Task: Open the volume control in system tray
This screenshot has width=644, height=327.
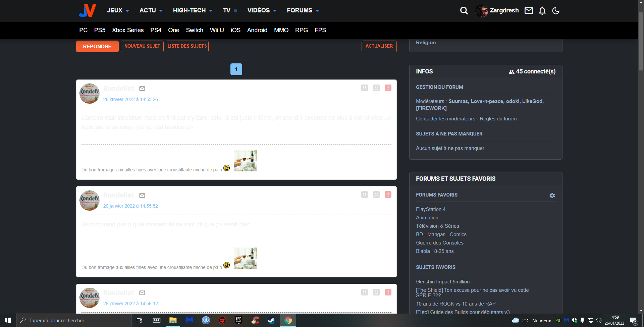Action: [x=598, y=320]
